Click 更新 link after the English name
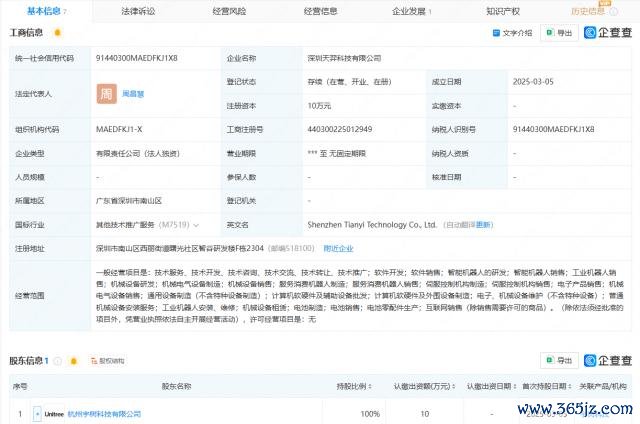Screen dimensions: 640x424 coord(483,225)
